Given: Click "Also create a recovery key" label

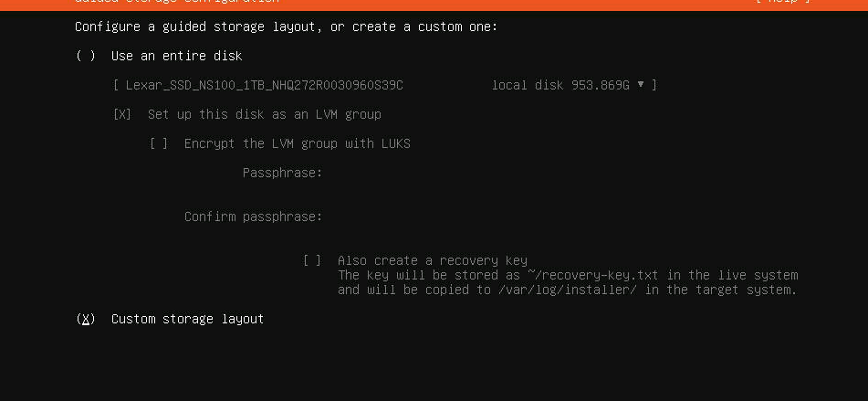Looking at the screenshot, I should (433, 260).
